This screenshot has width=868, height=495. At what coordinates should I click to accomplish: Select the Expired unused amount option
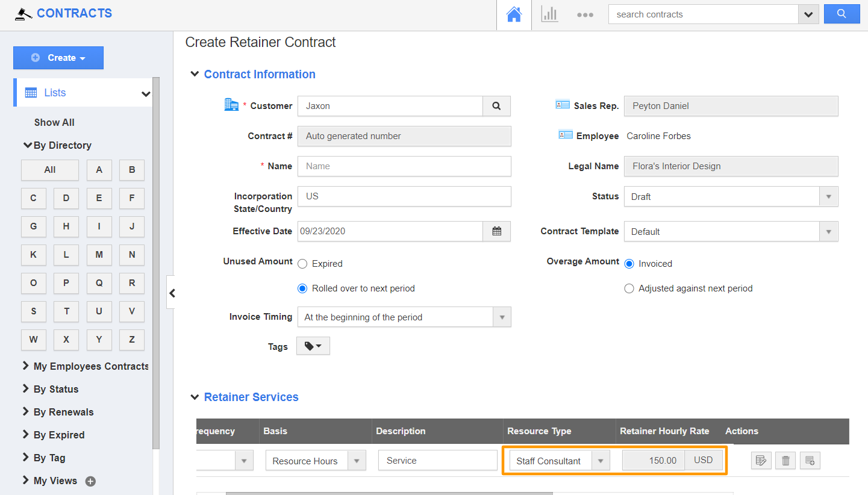pyautogui.click(x=302, y=263)
